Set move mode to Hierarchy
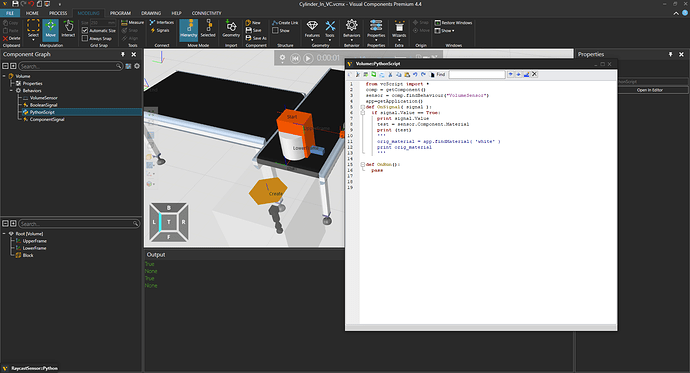690x373 pixels. pos(189,29)
